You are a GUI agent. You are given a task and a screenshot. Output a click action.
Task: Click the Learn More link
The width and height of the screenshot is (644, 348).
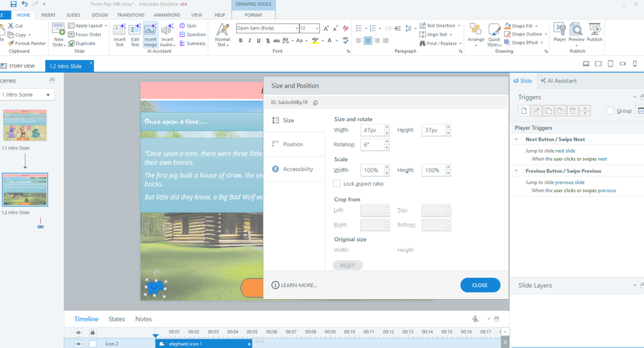click(x=295, y=285)
